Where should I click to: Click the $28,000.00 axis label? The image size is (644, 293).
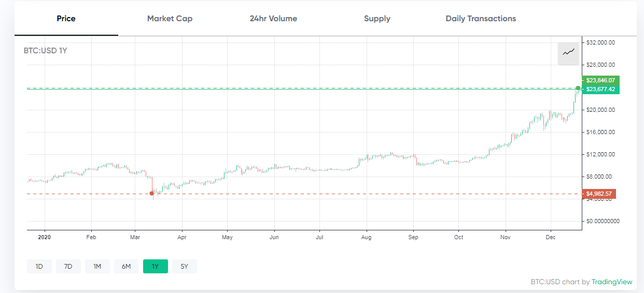tap(600, 65)
